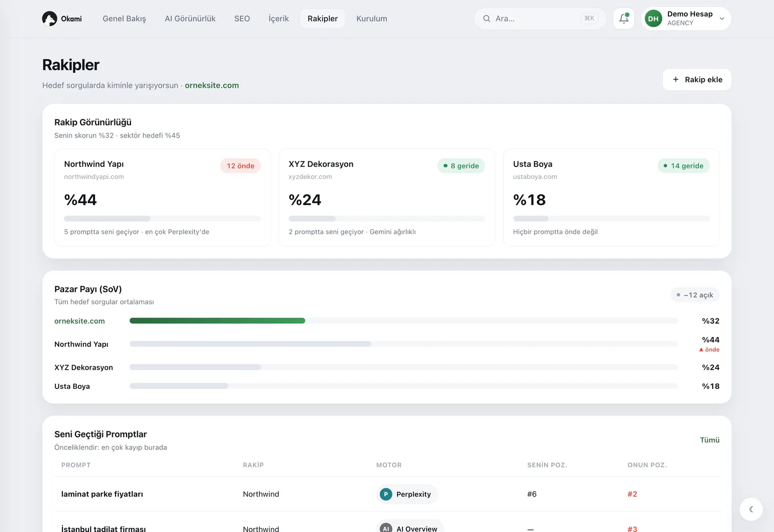774x532 pixels.
Task: Click the Okami wolf logo
Action: click(49, 19)
